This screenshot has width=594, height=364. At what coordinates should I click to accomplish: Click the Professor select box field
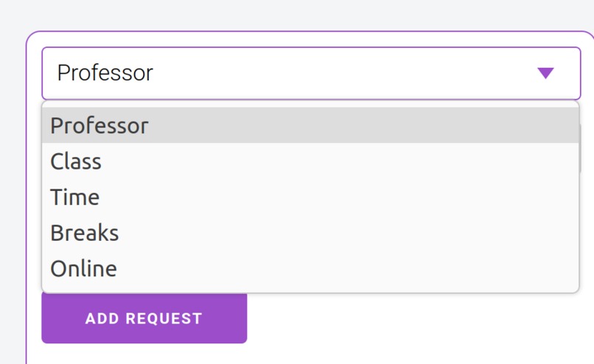click(311, 73)
